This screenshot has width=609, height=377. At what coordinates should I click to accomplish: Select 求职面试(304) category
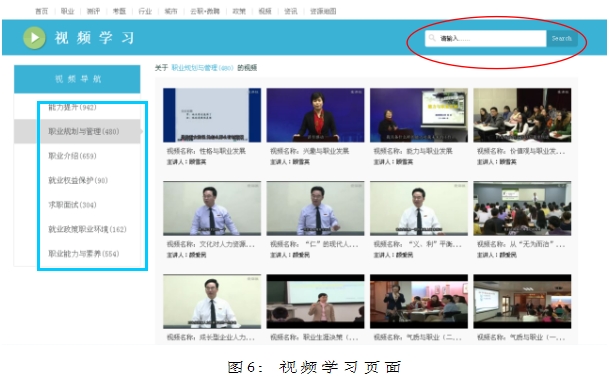pos(72,205)
